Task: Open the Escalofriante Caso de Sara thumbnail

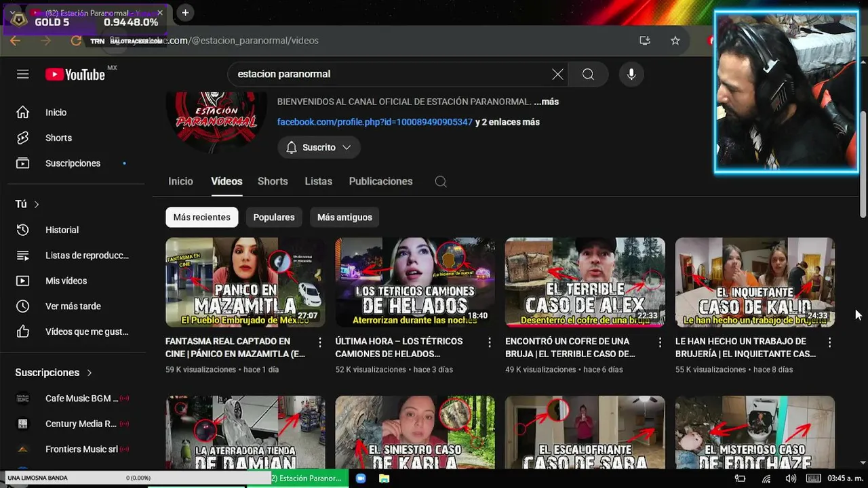Action: (585, 432)
